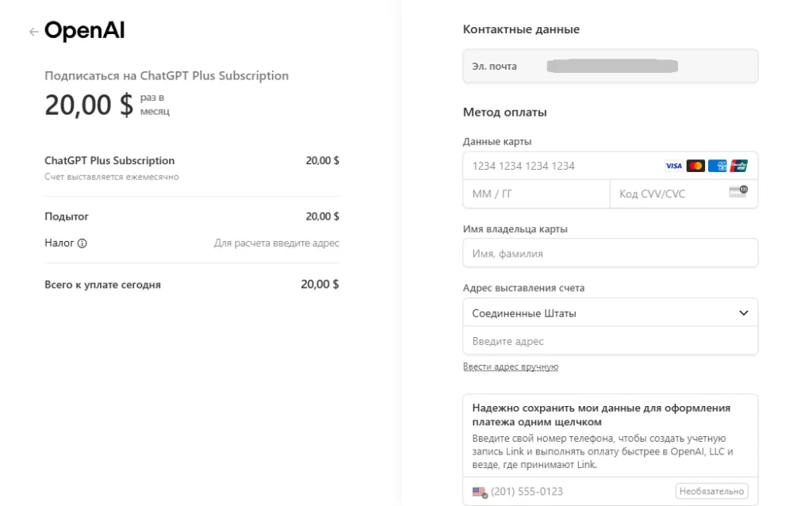This screenshot has height=506, width=812.
Task: Click the tax info icon beside Налог
Action: pyautogui.click(x=82, y=243)
